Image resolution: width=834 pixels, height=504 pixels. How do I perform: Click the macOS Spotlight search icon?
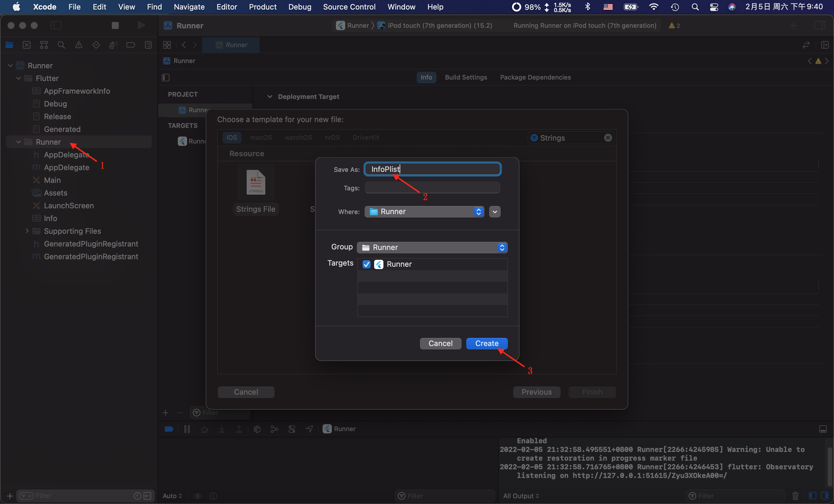click(695, 7)
